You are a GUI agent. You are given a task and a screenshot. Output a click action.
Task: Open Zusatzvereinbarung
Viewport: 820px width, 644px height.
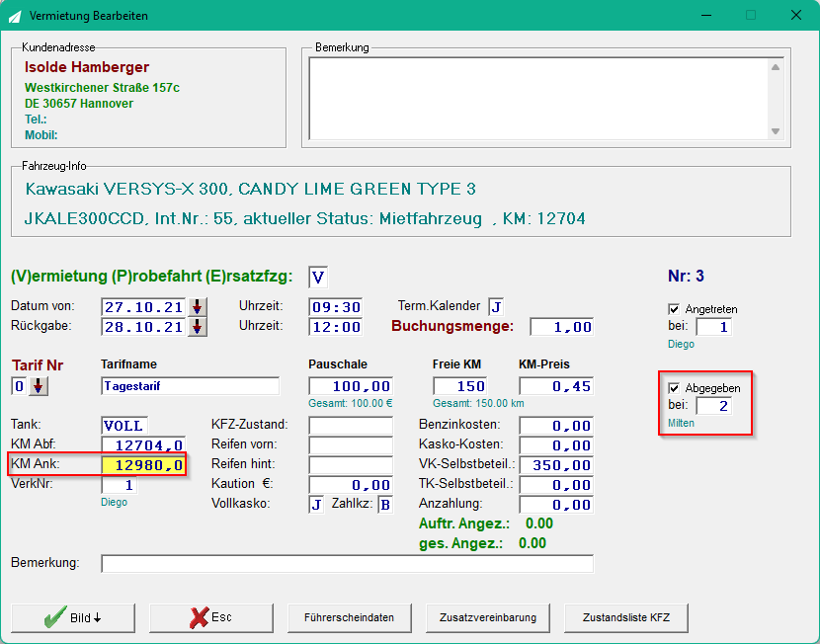(488, 618)
